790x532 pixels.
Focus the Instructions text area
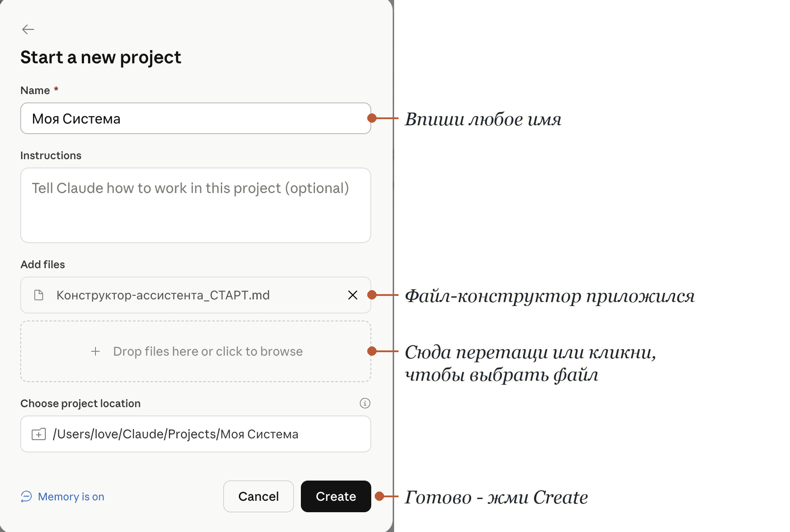pyautogui.click(x=196, y=205)
